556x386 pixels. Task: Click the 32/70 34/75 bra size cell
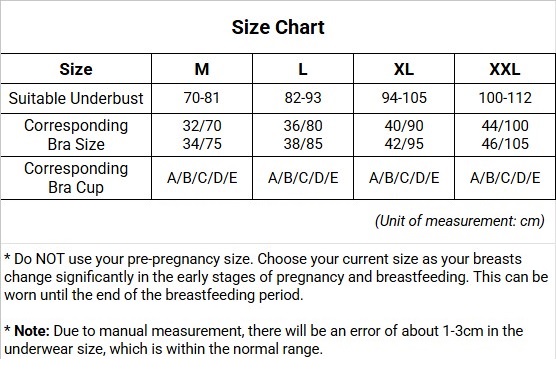point(202,135)
